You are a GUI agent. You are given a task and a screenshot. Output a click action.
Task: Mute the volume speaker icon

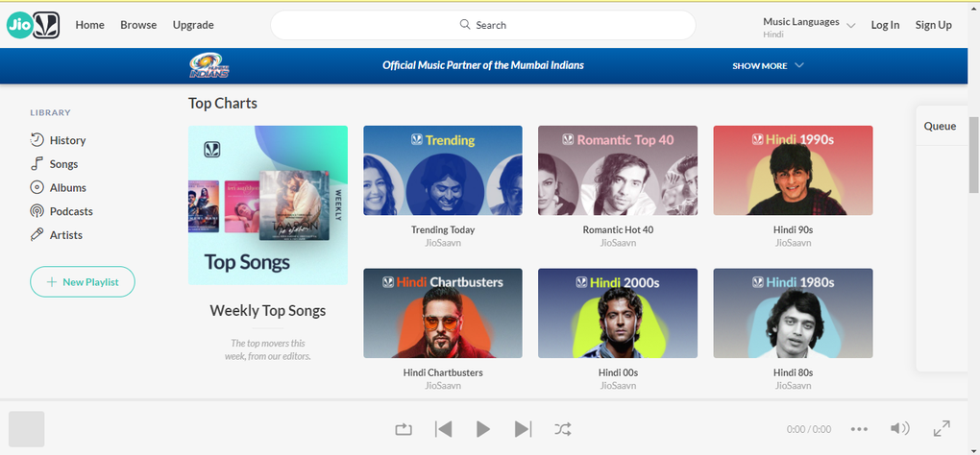coord(899,428)
